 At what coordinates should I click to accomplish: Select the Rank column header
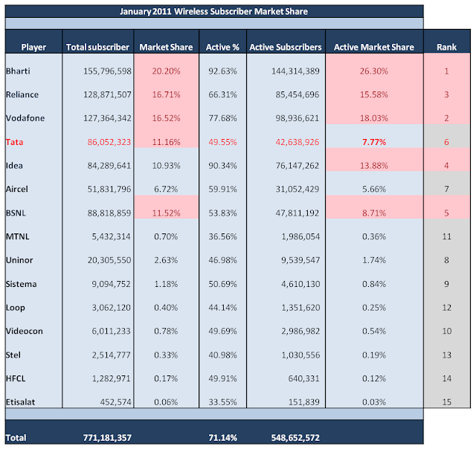point(446,47)
